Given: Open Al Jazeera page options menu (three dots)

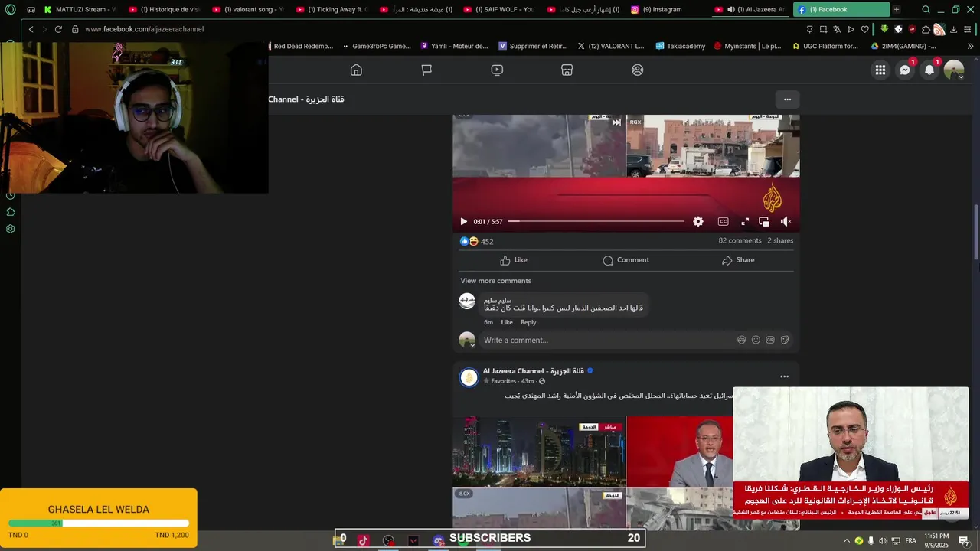Looking at the screenshot, I should [x=787, y=99].
